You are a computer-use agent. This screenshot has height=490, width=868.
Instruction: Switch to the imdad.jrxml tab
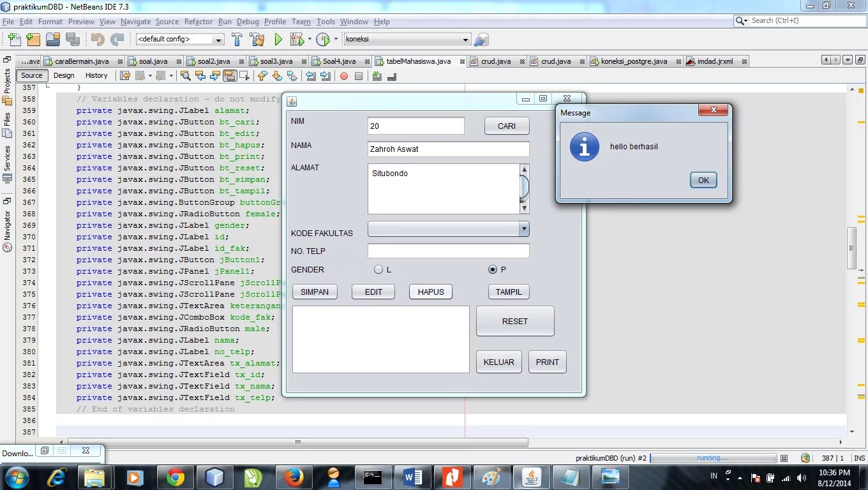715,61
